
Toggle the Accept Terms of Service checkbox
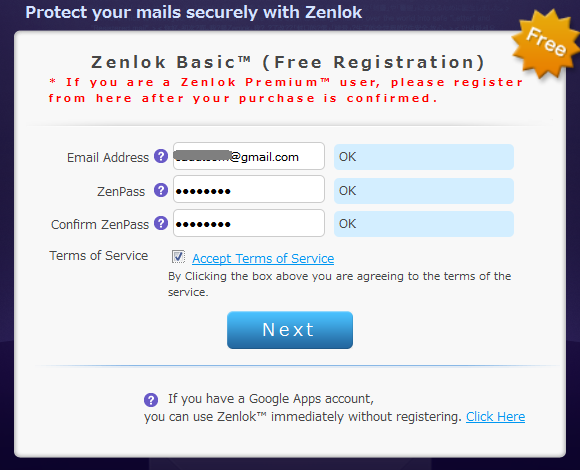point(178,257)
